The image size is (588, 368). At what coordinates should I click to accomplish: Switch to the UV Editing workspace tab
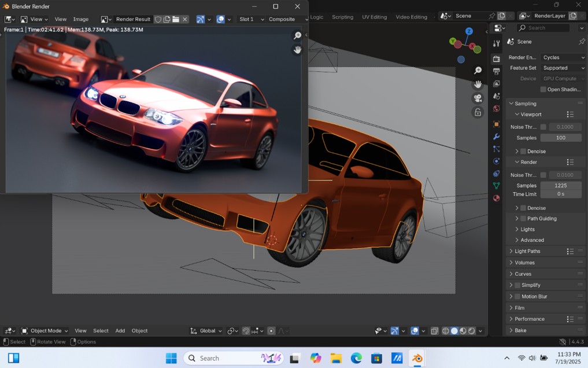tap(374, 17)
